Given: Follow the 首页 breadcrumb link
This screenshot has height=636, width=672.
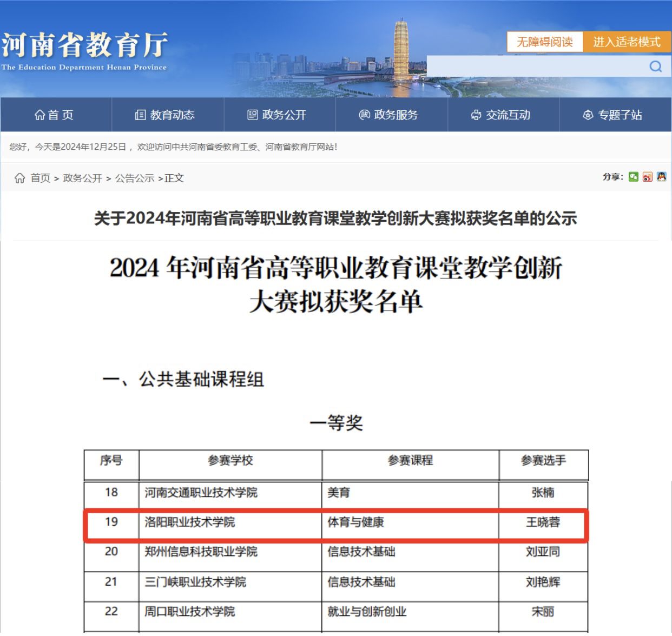Looking at the screenshot, I should tap(40, 178).
